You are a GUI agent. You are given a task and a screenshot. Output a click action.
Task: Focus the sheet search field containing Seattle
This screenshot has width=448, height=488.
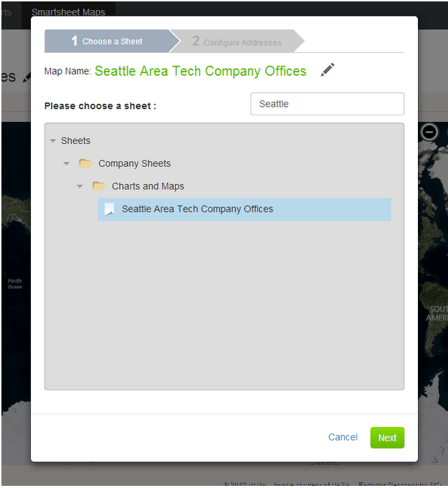coord(327,104)
